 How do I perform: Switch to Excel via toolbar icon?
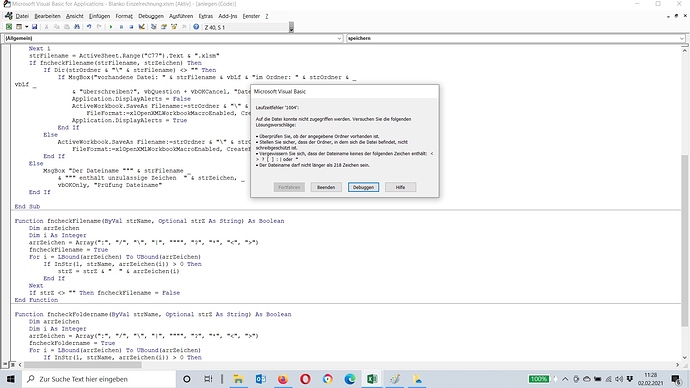[9, 27]
